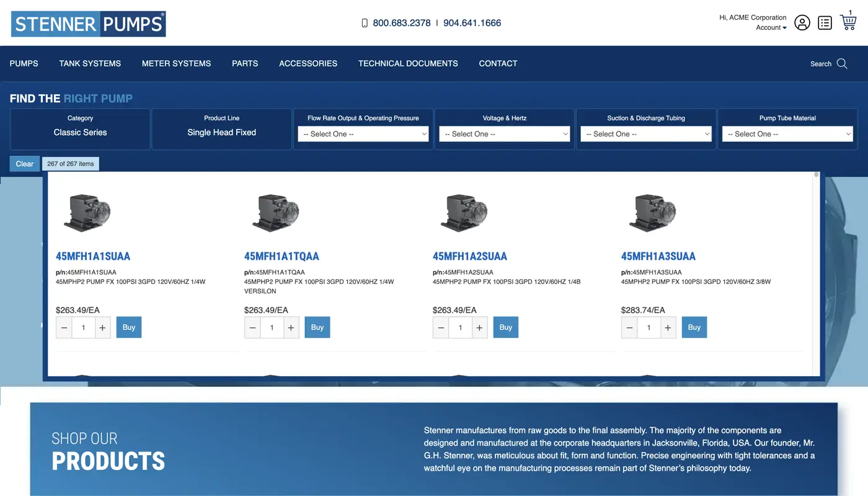This screenshot has width=868, height=496.
Task: Open the 45MFH1A2SUAA product title link
Action: 470,256
